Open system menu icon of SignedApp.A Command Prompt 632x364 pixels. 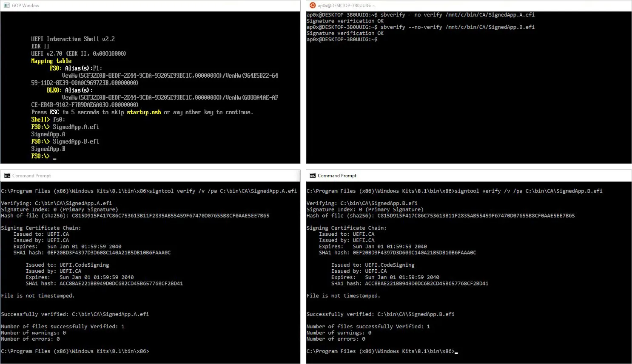tap(7, 175)
